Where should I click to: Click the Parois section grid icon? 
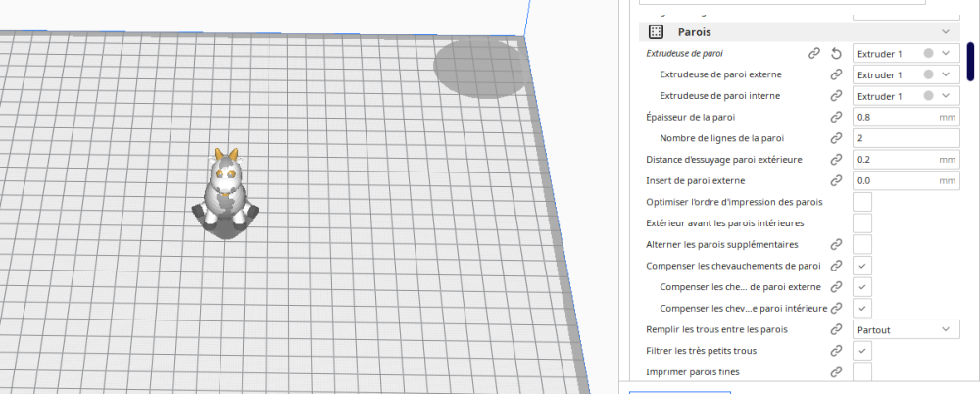coord(656,32)
